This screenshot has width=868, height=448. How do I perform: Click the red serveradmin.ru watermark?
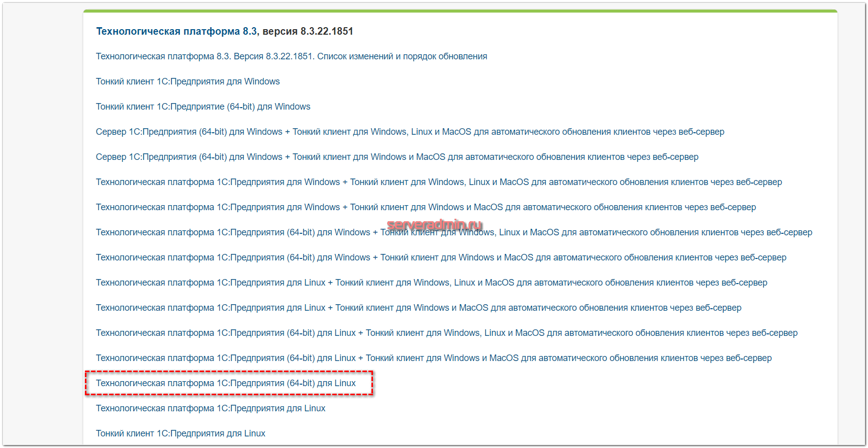tap(434, 224)
